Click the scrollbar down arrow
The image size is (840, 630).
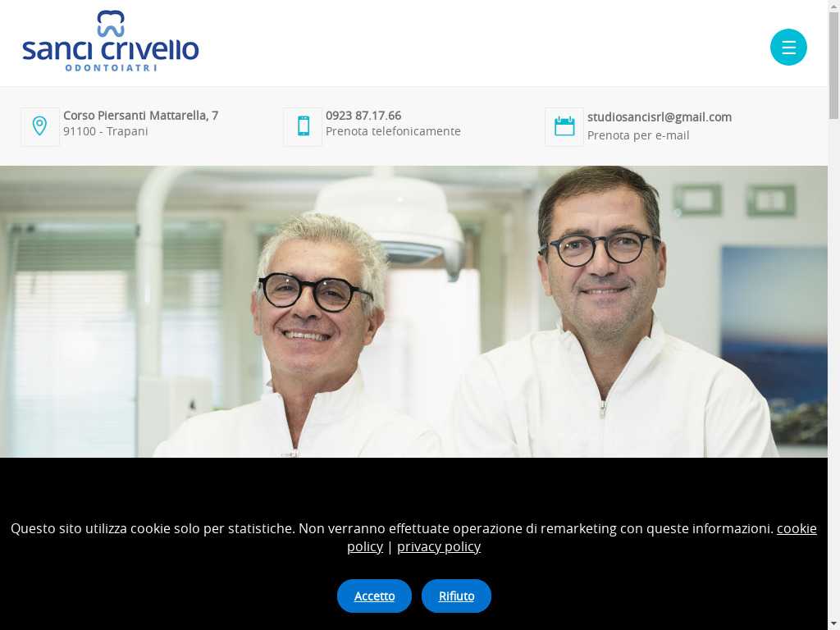point(833,624)
